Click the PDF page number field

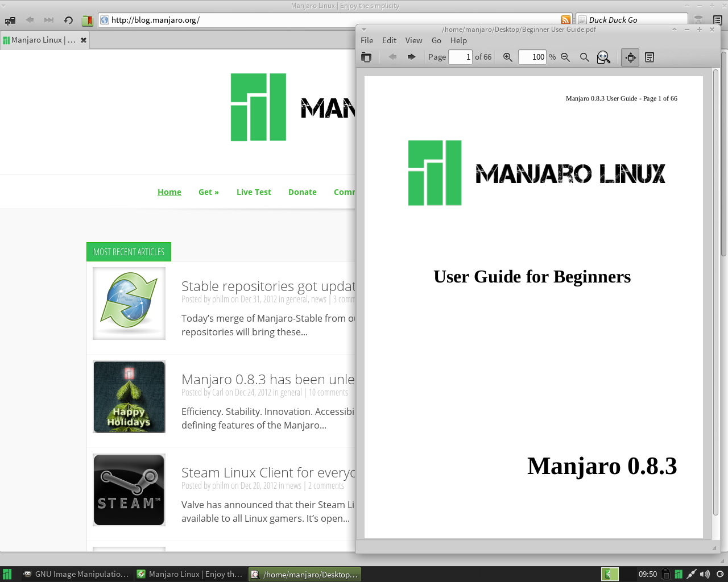pos(460,57)
